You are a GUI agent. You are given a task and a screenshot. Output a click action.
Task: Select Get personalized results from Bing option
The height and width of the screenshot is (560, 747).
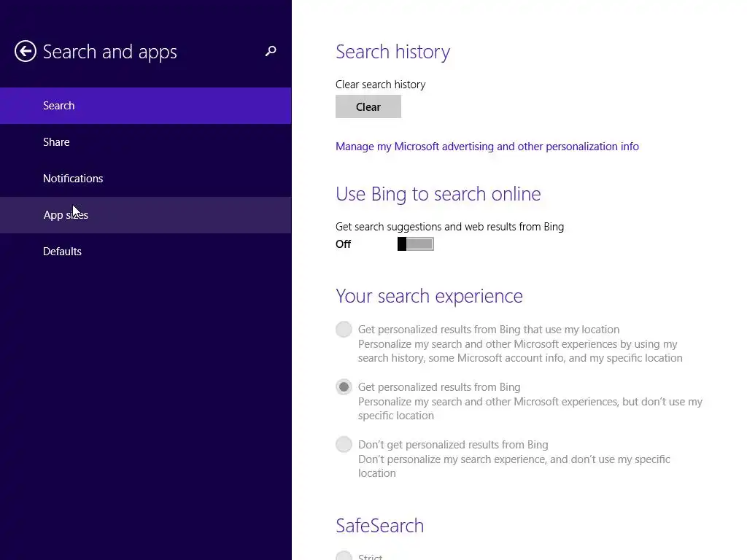point(344,387)
